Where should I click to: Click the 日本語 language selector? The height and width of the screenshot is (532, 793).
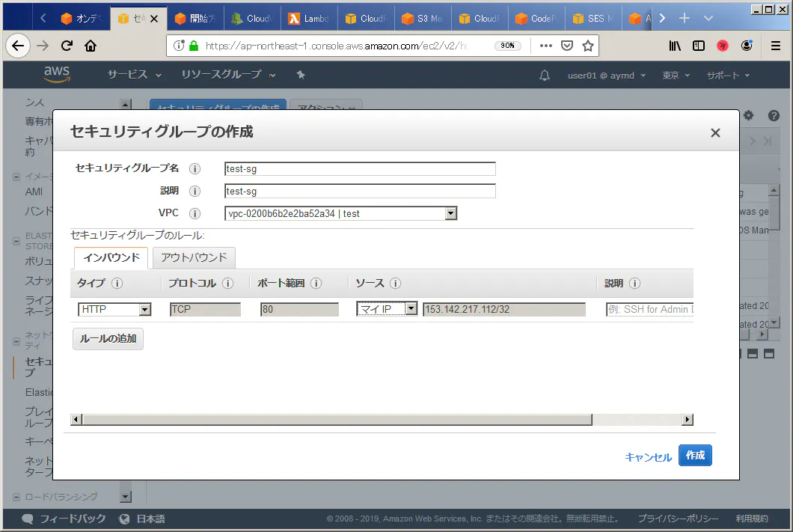click(142, 519)
